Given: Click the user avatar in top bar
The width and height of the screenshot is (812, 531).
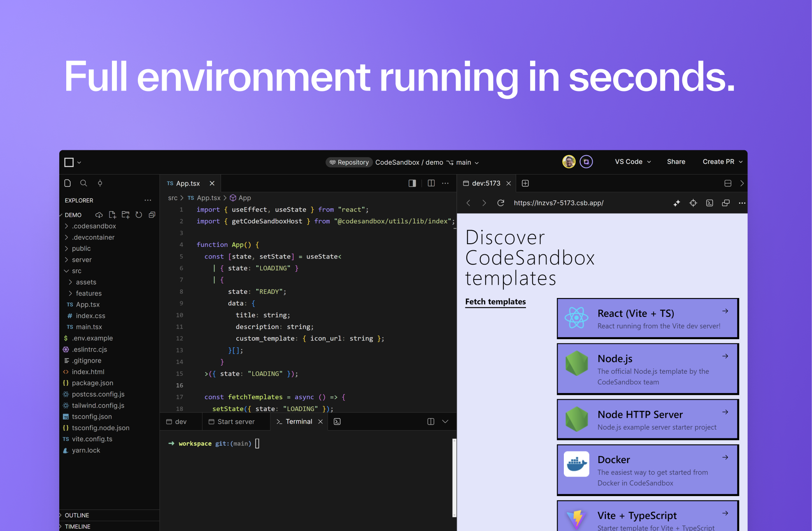Looking at the screenshot, I should tap(569, 162).
